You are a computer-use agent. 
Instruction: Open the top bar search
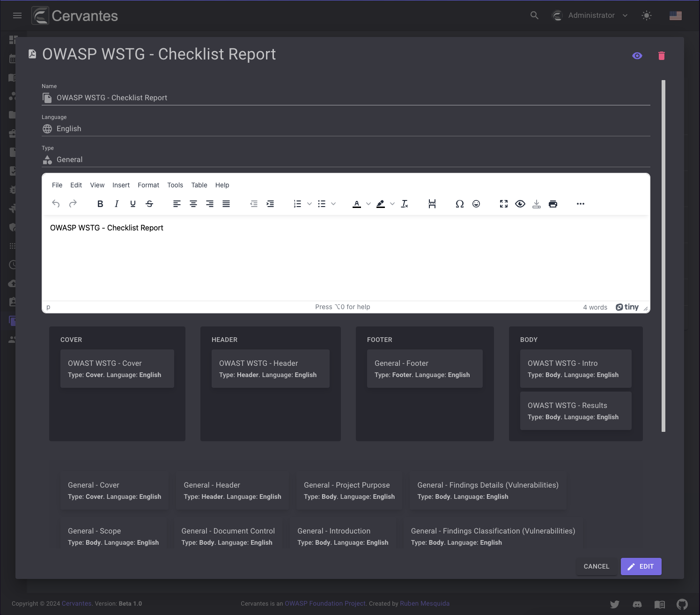pyautogui.click(x=534, y=15)
